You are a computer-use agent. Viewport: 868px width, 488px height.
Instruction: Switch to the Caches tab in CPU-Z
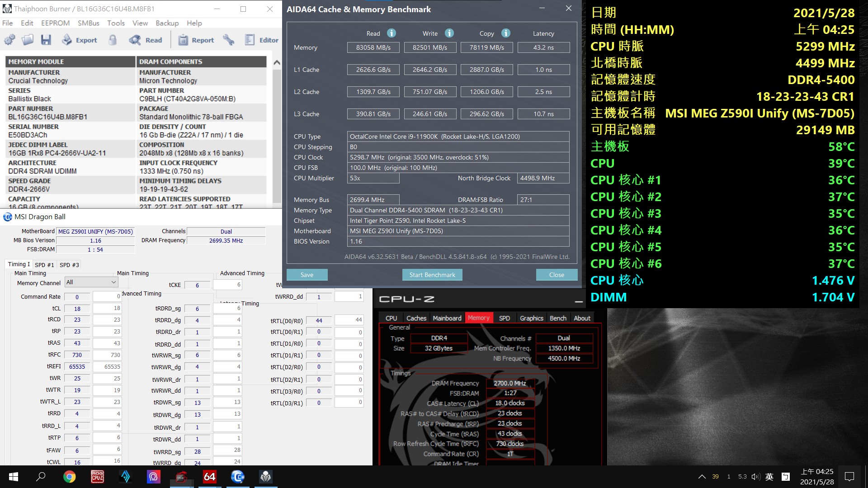pos(416,318)
